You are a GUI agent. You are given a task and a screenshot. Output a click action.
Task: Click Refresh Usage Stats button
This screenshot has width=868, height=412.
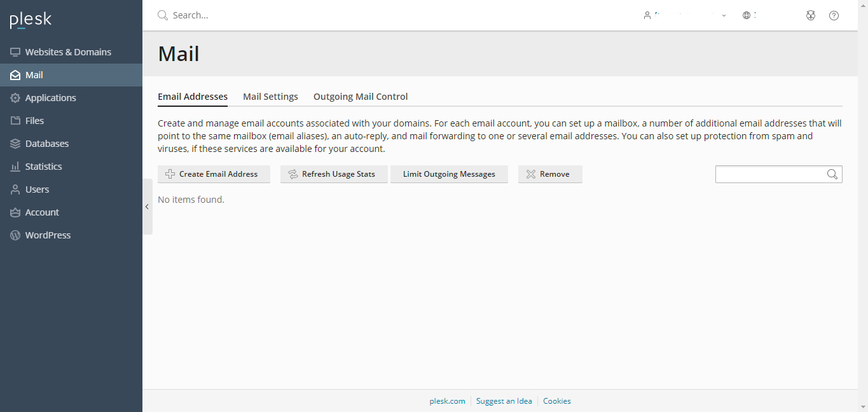[334, 174]
